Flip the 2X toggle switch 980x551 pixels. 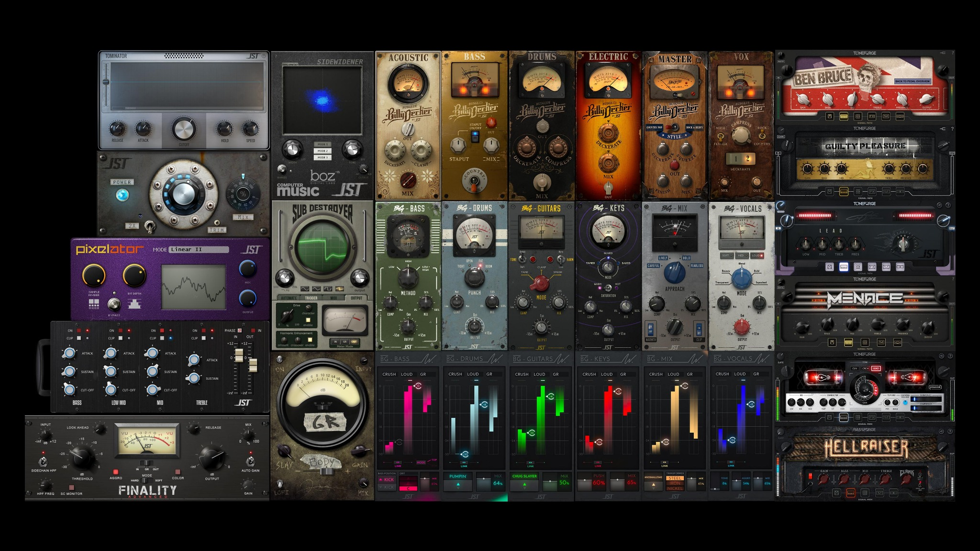click(150, 226)
